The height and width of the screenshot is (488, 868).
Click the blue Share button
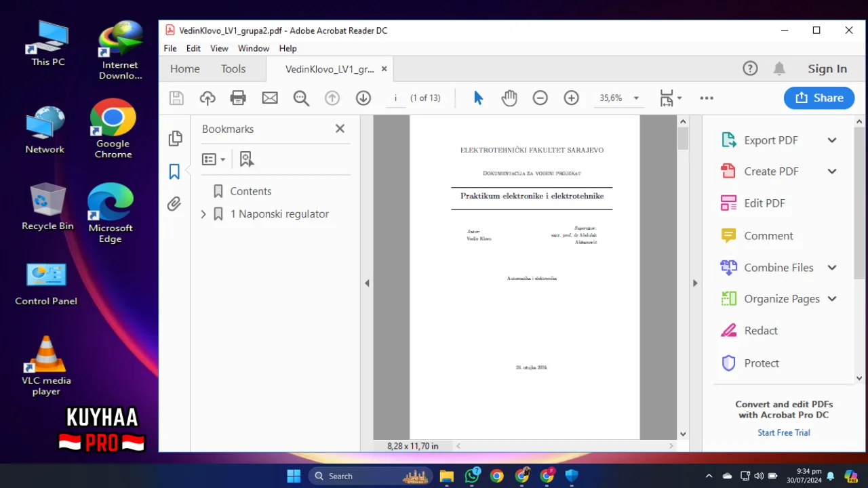(x=819, y=98)
